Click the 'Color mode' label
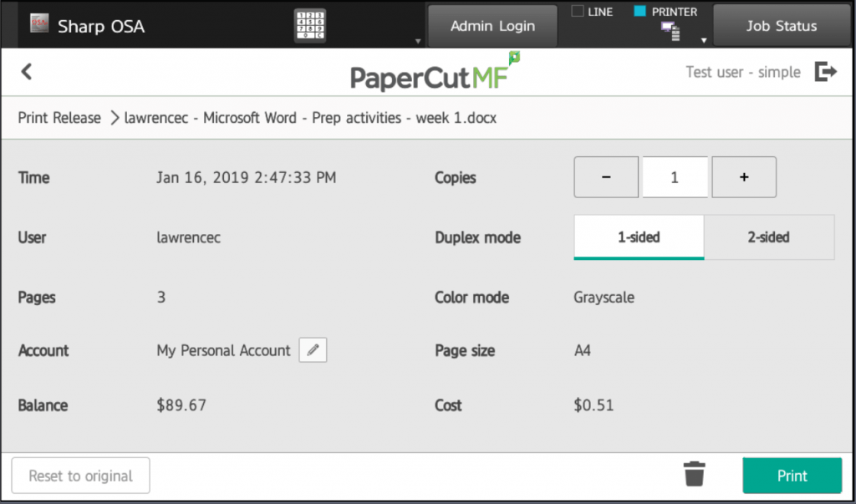The width and height of the screenshot is (856, 504). pyautogui.click(x=471, y=297)
